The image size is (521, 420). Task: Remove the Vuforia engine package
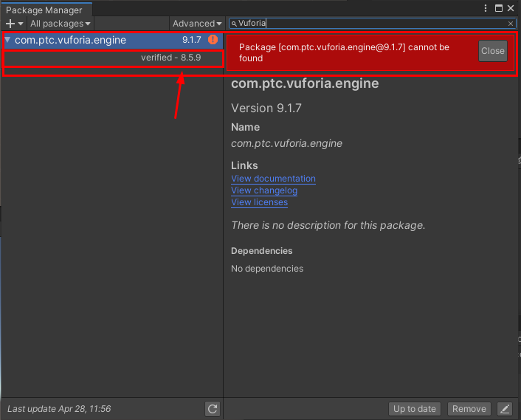point(469,409)
